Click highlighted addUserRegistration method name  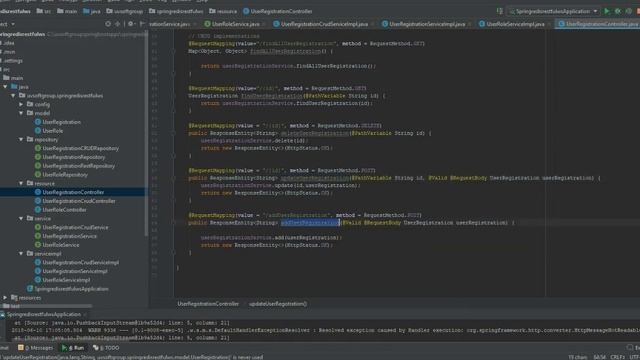[310, 223]
